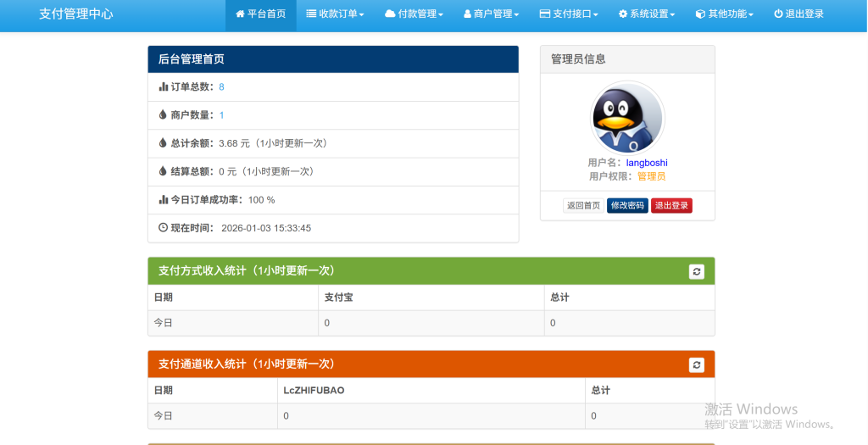Screen dimensions: 868x445
Task: Click the droplet icon beside 结算总额
Action: tap(163, 171)
